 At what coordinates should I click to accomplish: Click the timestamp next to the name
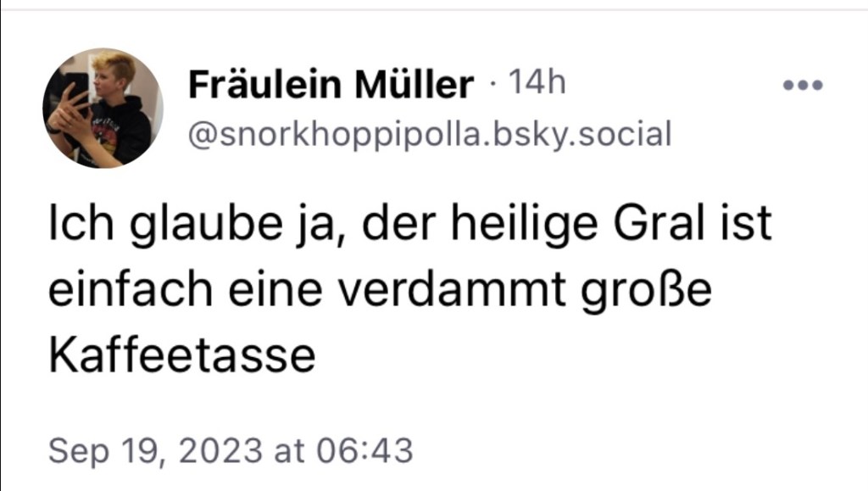(536, 81)
